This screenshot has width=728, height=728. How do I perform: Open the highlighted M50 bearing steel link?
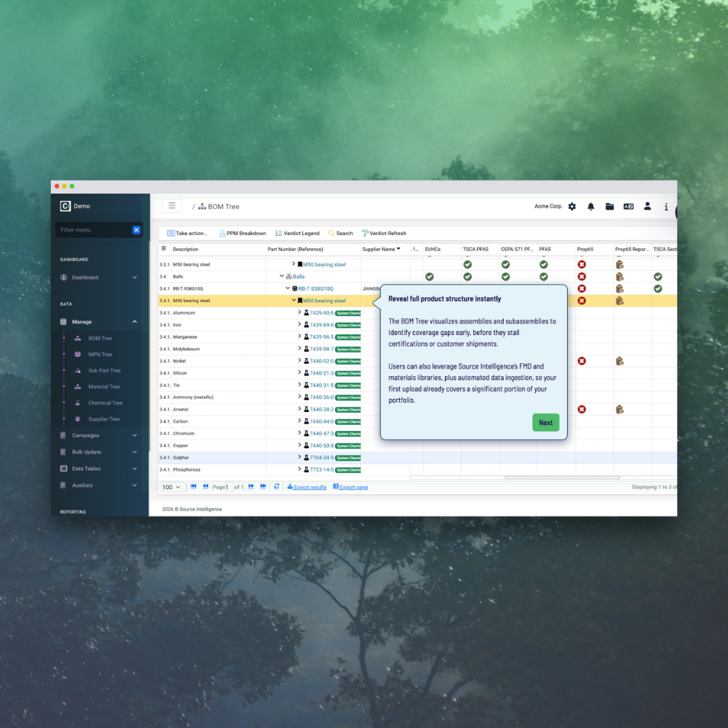tap(324, 301)
